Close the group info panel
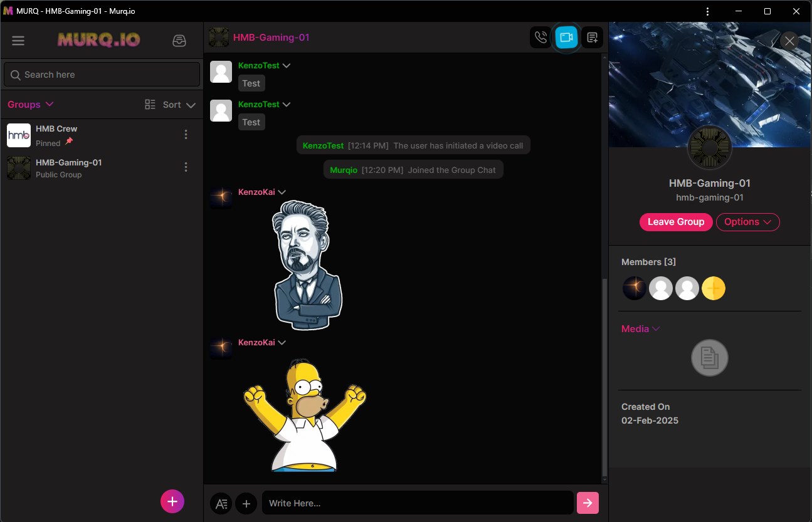This screenshot has width=812, height=522. point(789,41)
